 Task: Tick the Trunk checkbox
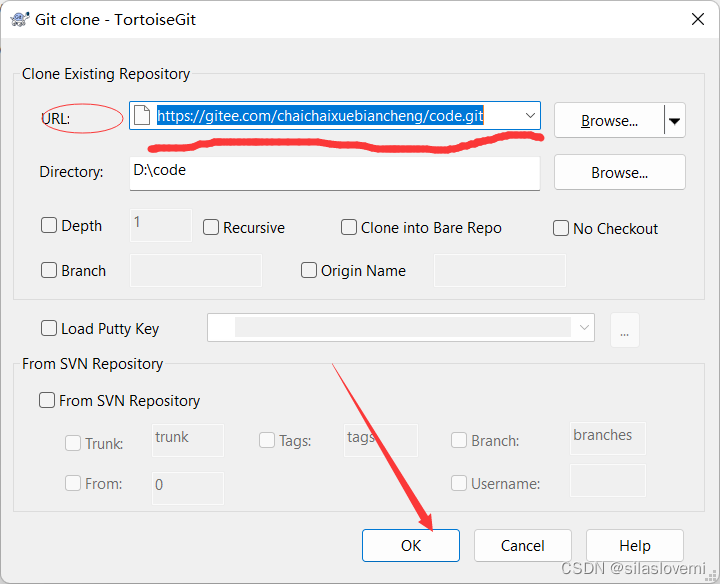(73, 443)
